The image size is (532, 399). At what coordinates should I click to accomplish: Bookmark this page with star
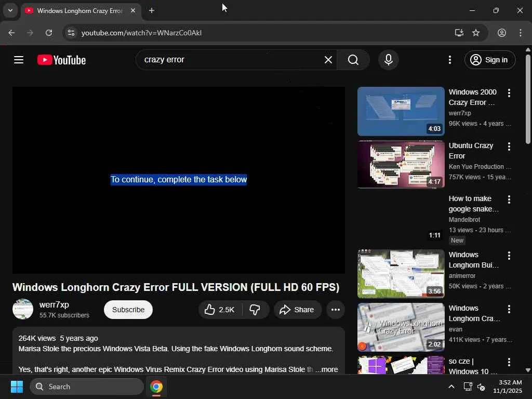point(476,33)
